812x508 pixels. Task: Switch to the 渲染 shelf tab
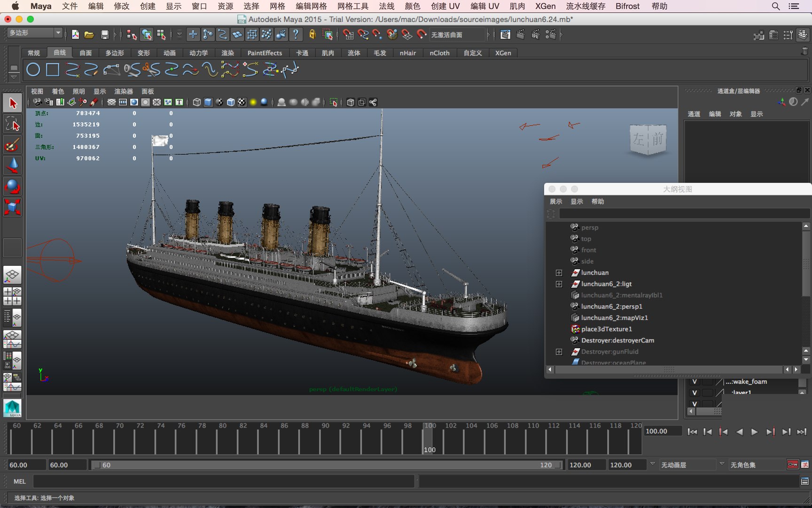[228, 53]
